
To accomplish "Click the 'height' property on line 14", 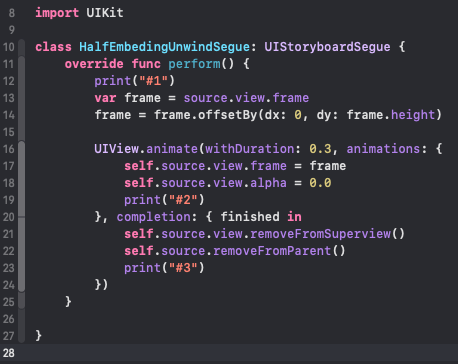I will [x=413, y=115].
